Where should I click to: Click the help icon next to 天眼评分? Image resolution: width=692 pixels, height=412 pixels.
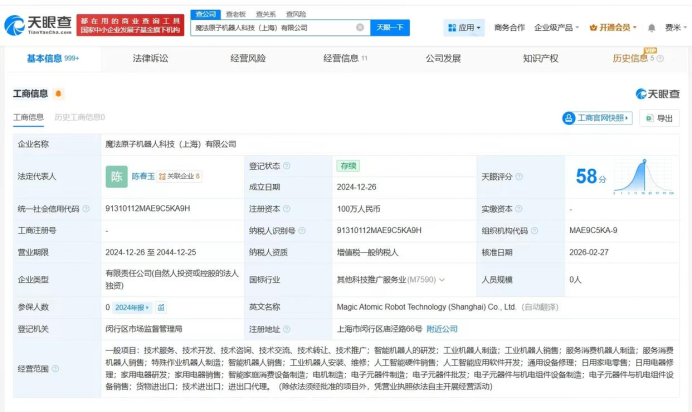(519, 176)
